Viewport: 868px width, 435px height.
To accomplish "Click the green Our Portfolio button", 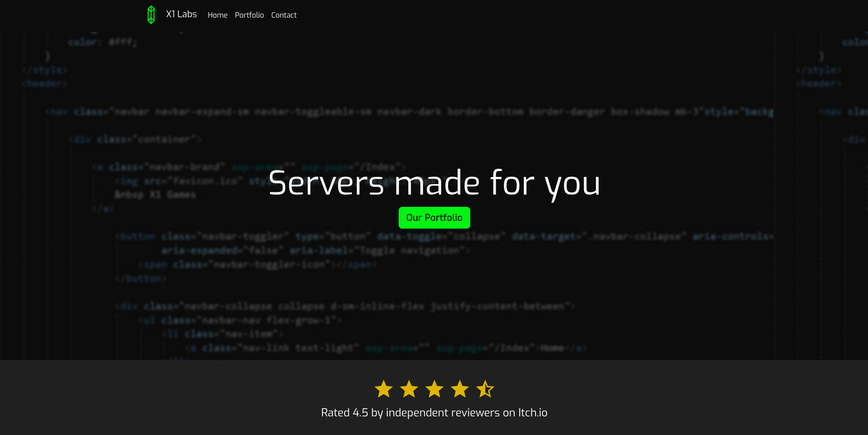I will coord(434,217).
